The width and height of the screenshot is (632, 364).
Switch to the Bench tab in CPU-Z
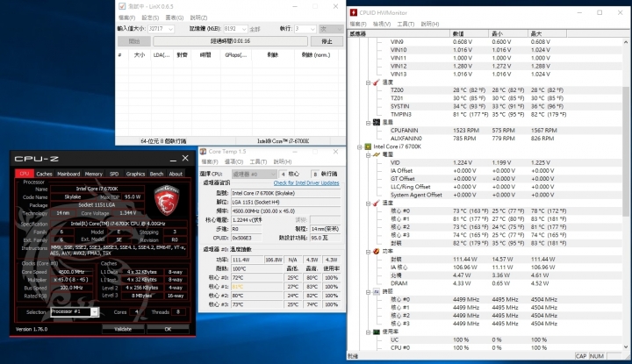(x=156, y=174)
